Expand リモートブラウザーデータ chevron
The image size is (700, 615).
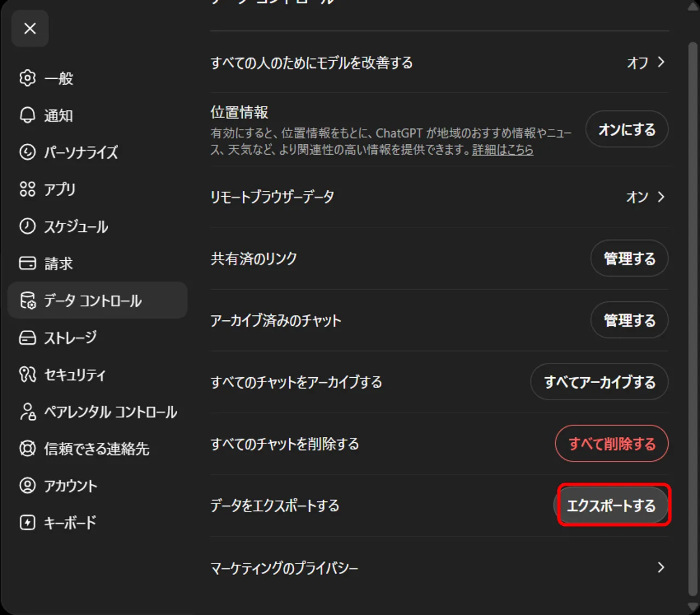click(661, 197)
